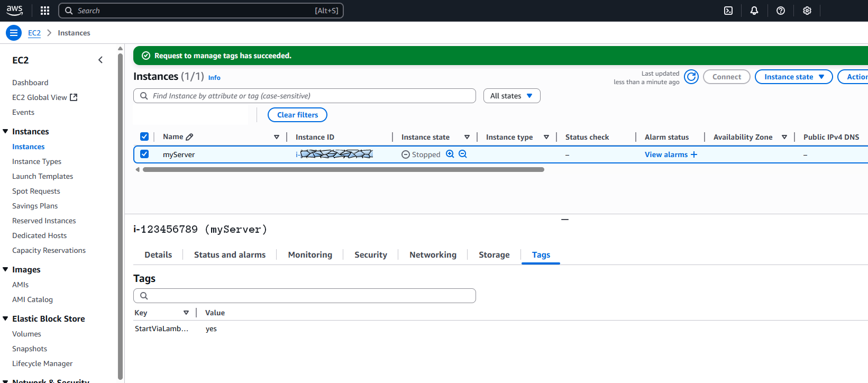This screenshot has height=383, width=868.
Task: Open the Info link beside Instances heading
Action: tap(214, 78)
